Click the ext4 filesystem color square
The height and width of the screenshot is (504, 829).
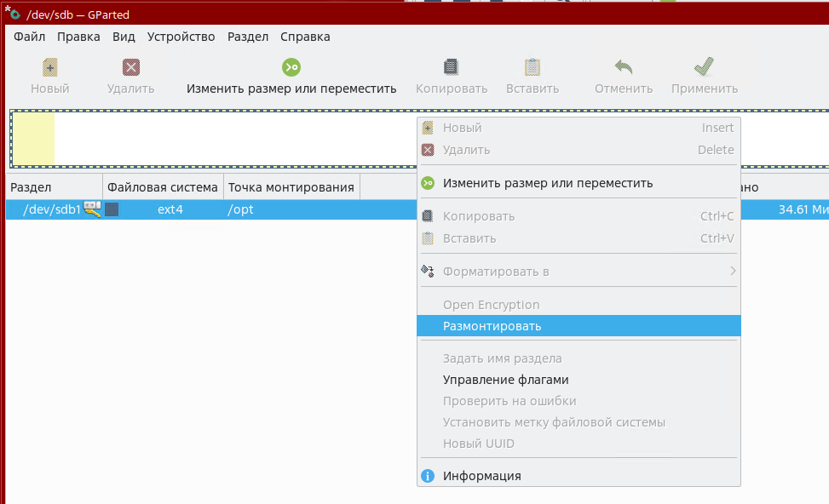tap(112, 209)
